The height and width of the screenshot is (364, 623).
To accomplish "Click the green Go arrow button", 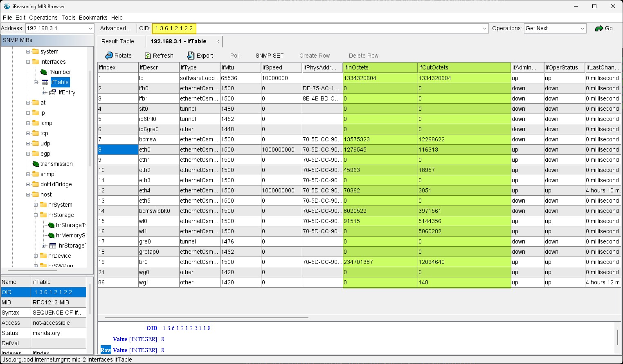I will pos(599,28).
